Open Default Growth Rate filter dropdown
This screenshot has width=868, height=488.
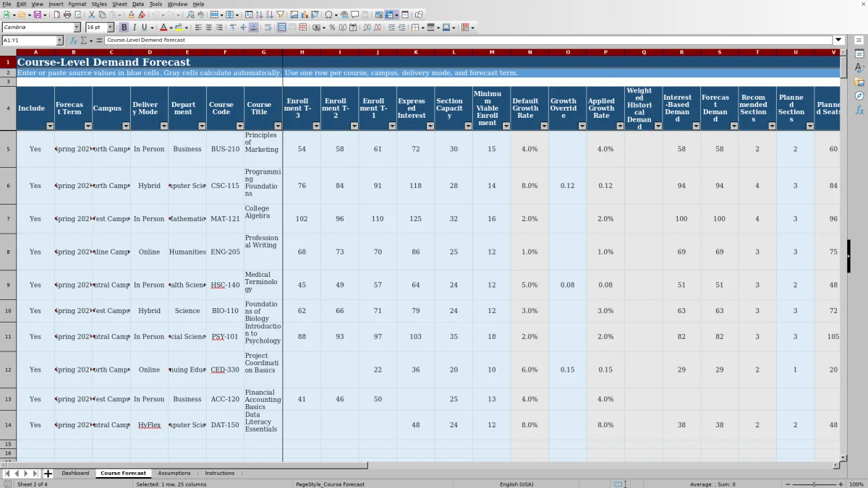(544, 126)
